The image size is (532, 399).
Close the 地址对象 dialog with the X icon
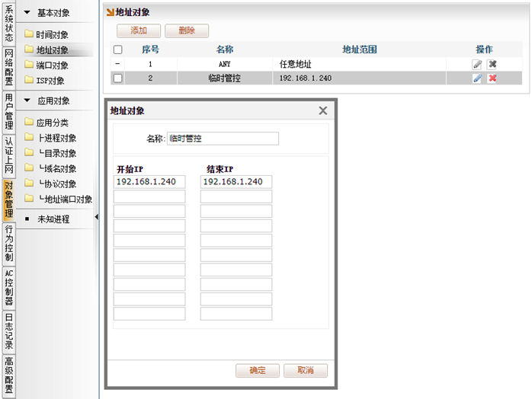click(x=322, y=110)
